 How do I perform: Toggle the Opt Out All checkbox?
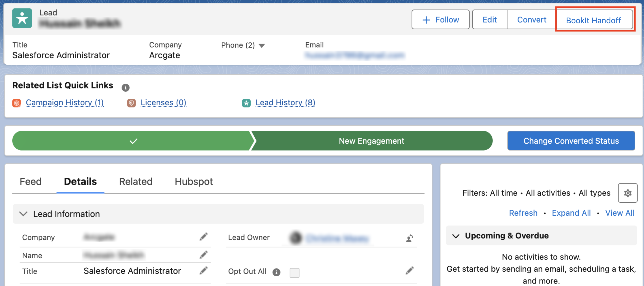[294, 273]
